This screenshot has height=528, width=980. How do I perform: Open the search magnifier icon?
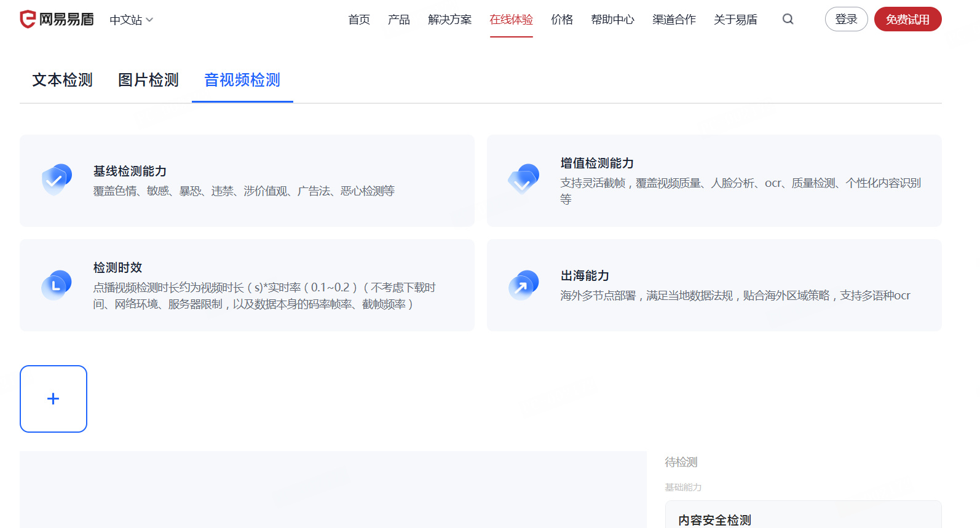(x=788, y=19)
